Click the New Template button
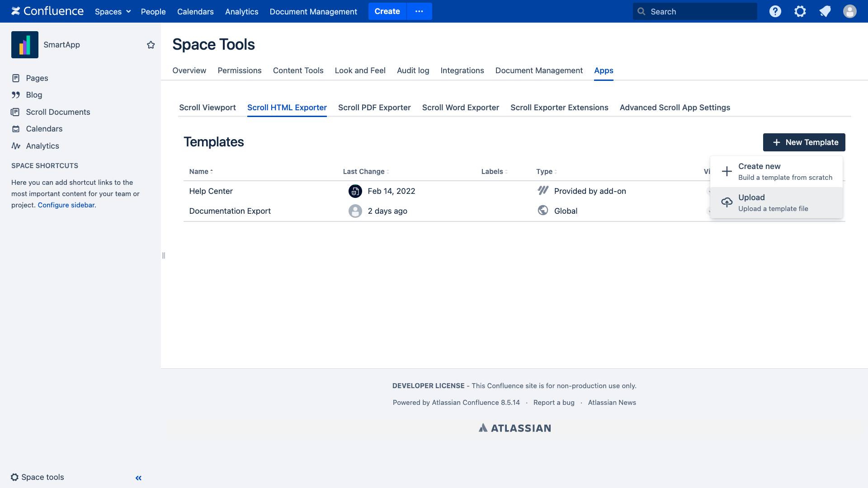Viewport: 868px width, 488px height. [x=804, y=142]
